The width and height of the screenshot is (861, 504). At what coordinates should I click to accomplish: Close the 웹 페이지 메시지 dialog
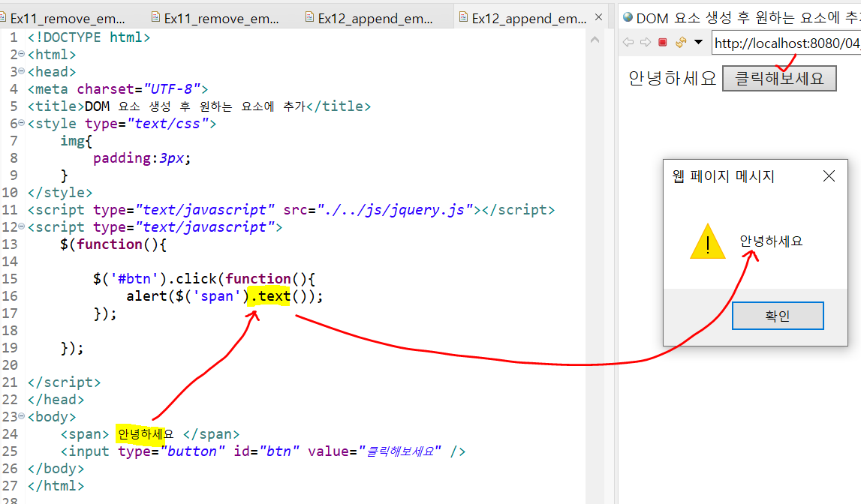[x=829, y=176]
